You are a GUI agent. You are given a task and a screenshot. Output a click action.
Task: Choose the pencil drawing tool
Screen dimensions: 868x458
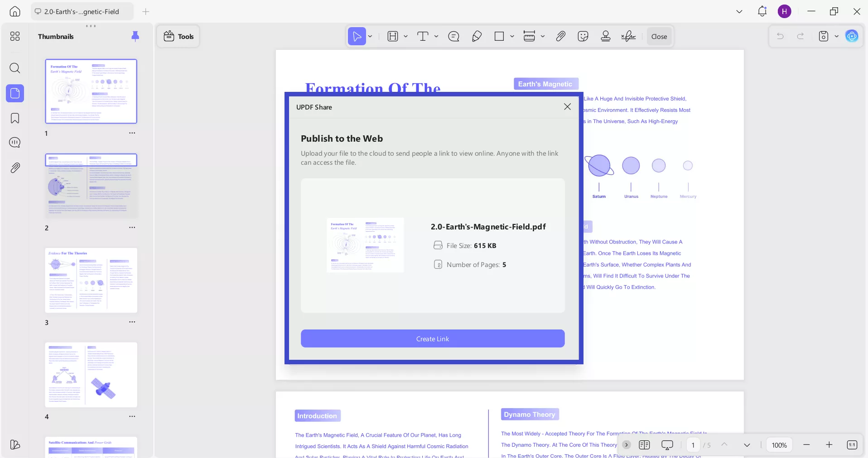coord(477,36)
